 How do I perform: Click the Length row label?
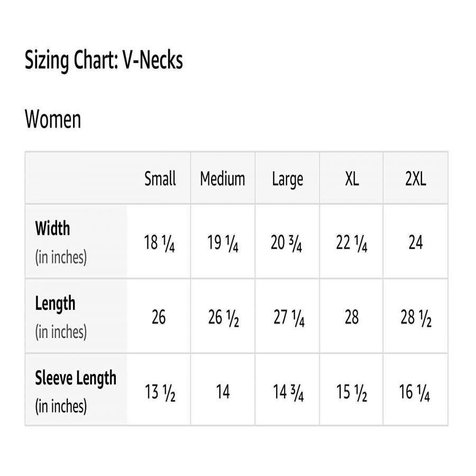pos(55,304)
